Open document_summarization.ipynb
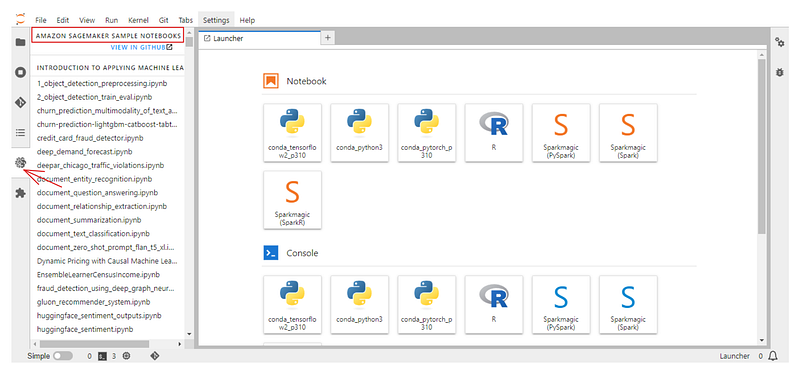The width and height of the screenshot is (800, 374). pos(89,220)
